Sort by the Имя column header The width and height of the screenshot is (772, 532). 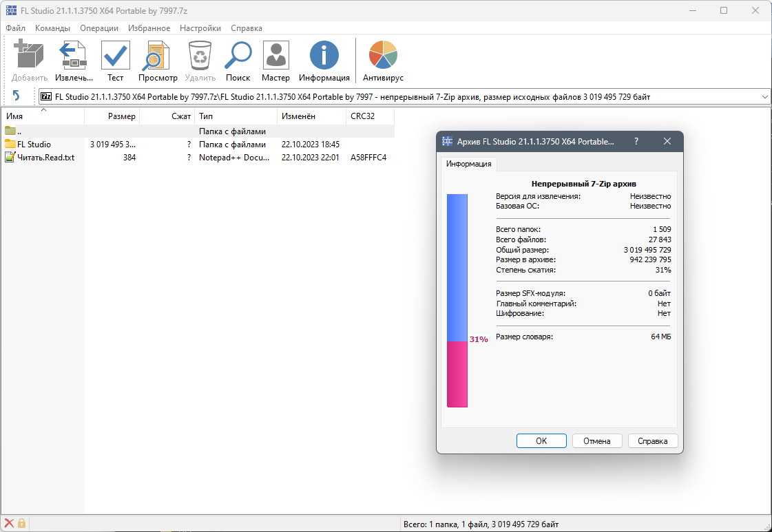click(x=43, y=116)
